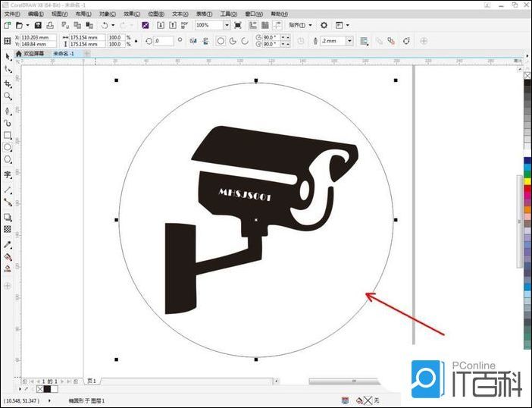Select the Crop tool in toolbox
Screen dimensions: 532x408
tap(8, 83)
